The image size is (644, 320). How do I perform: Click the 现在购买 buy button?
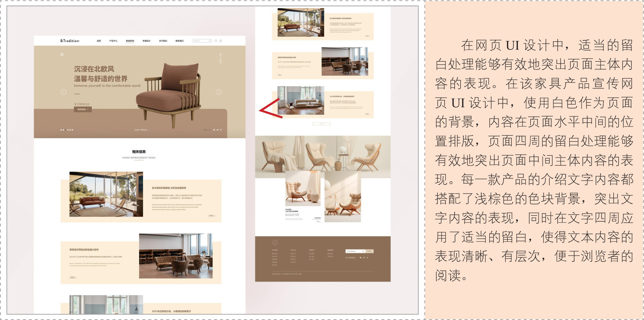coord(83,109)
